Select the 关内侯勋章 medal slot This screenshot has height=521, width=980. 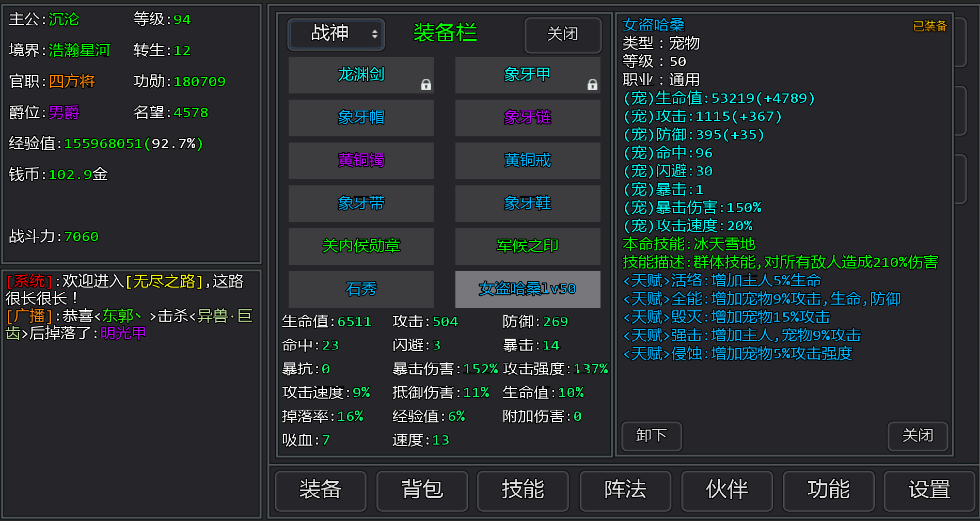point(361,246)
